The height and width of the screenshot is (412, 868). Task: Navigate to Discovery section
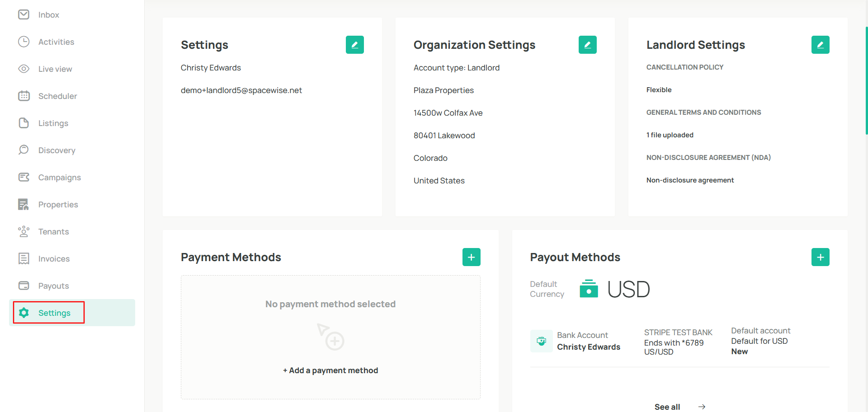57,150
